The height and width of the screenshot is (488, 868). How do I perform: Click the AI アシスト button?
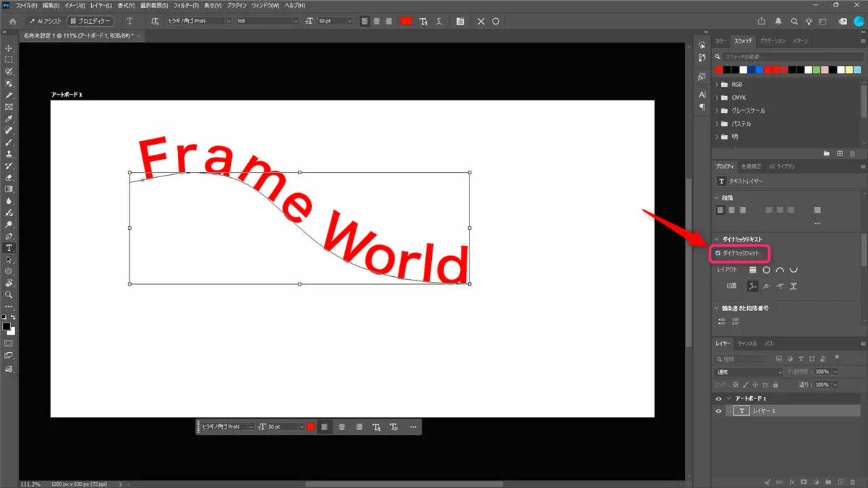46,21
